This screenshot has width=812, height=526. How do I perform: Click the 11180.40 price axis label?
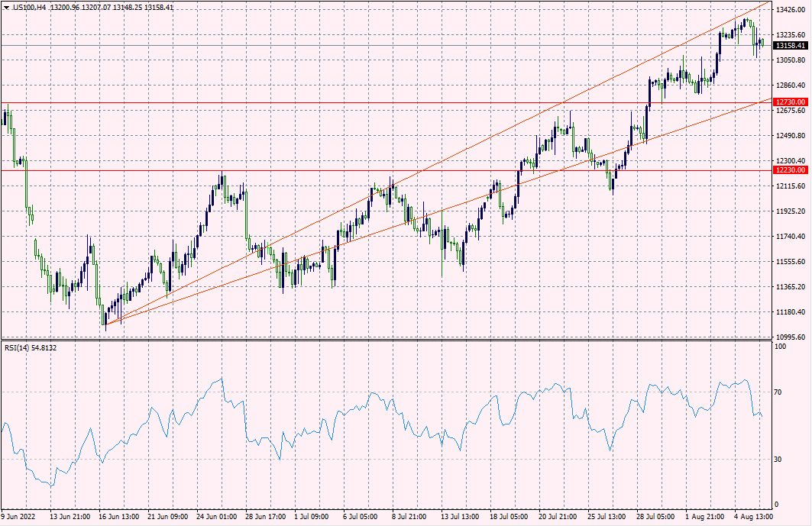point(791,311)
